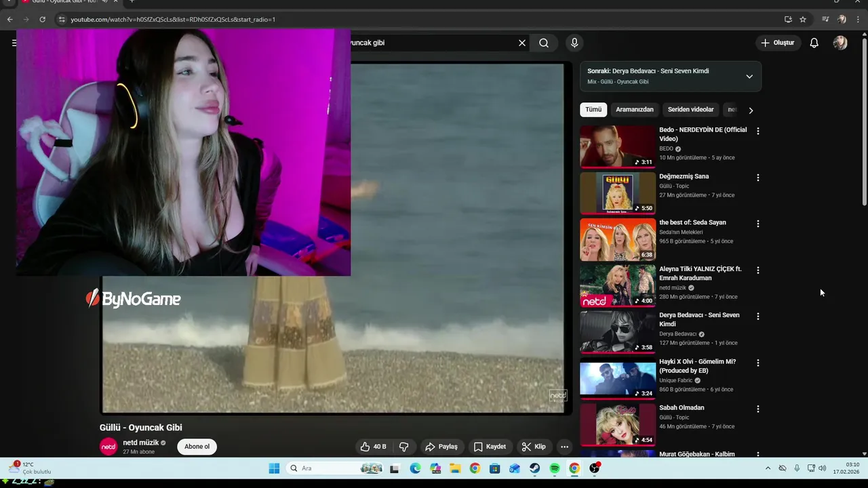Open options menu for Seni Seven Kimdi video

(x=758, y=317)
